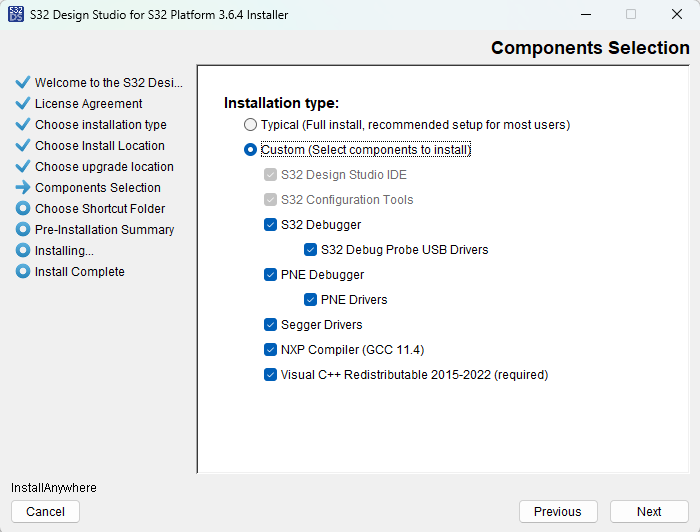Cancel the installation
This screenshot has height=532, width=700.
click(x=45, y=511)
